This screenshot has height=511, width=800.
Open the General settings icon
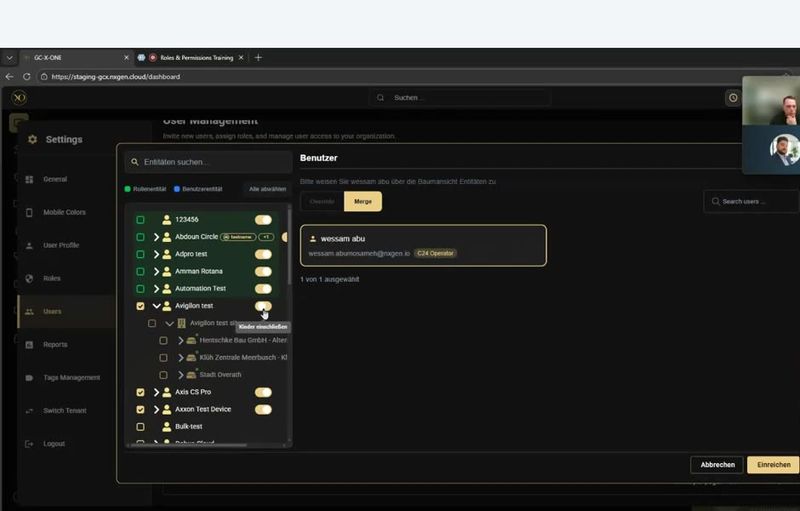click(29, 180)
